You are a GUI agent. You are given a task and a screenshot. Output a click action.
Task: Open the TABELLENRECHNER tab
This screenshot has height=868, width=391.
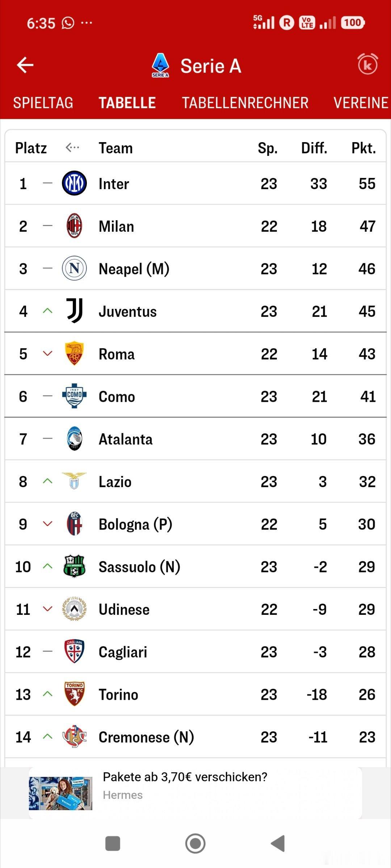(245, 103)
